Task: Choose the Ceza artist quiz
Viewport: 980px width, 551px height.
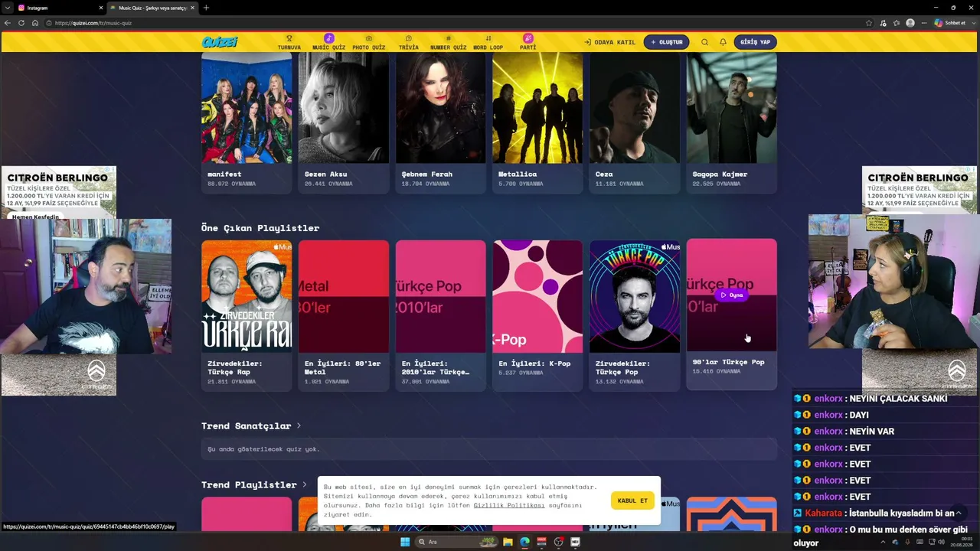Action: (635, 122)
